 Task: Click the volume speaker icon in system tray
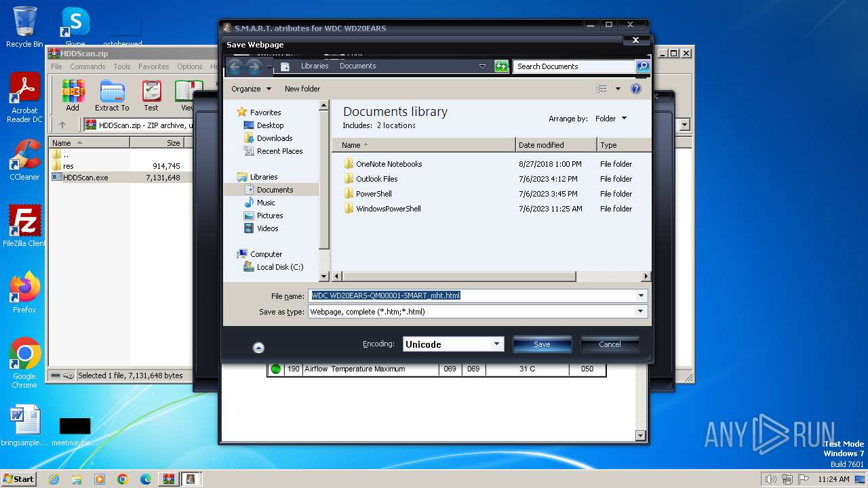click(x=770, y=479)
